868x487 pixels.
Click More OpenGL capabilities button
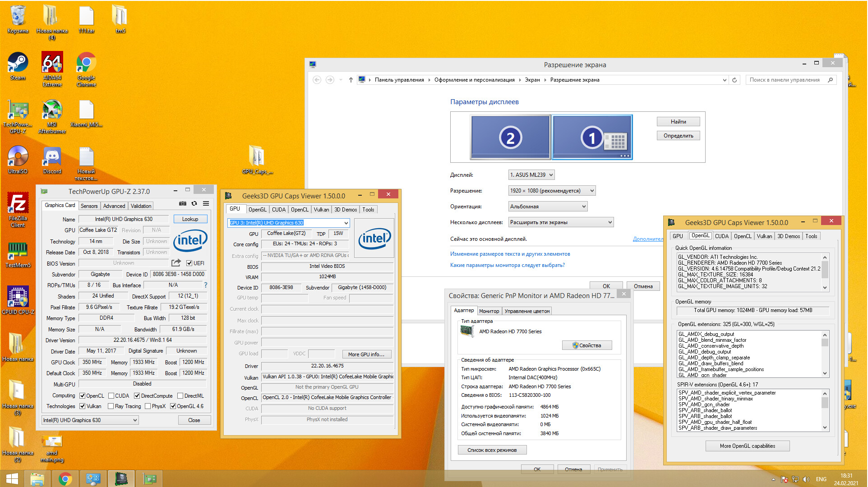pyautogui.click(x=748, y=446)
